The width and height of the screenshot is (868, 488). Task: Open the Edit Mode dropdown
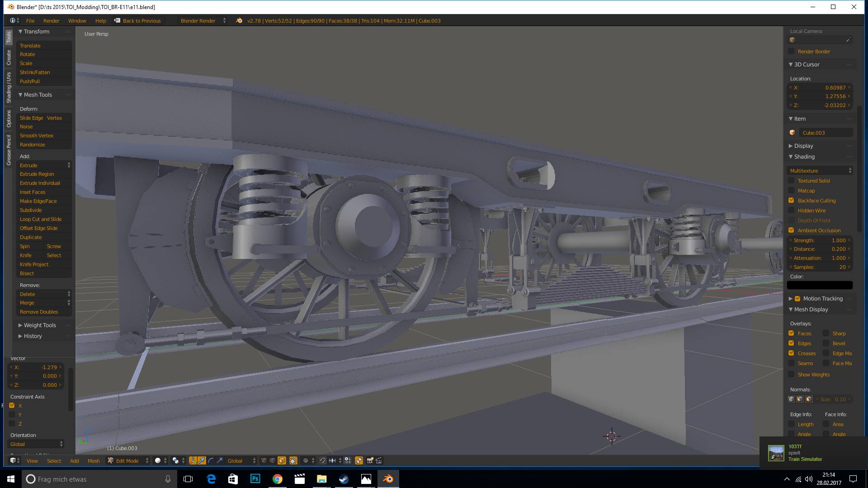pos(128,460)
